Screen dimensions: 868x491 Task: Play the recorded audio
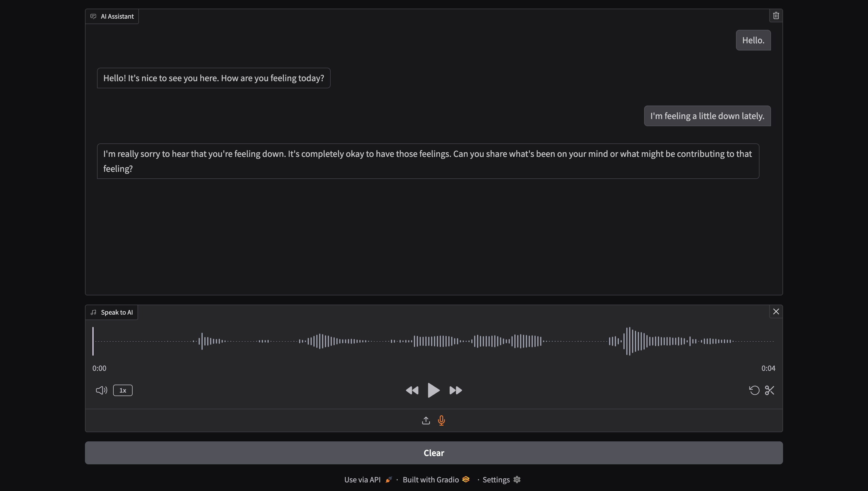tap(434, 390)
